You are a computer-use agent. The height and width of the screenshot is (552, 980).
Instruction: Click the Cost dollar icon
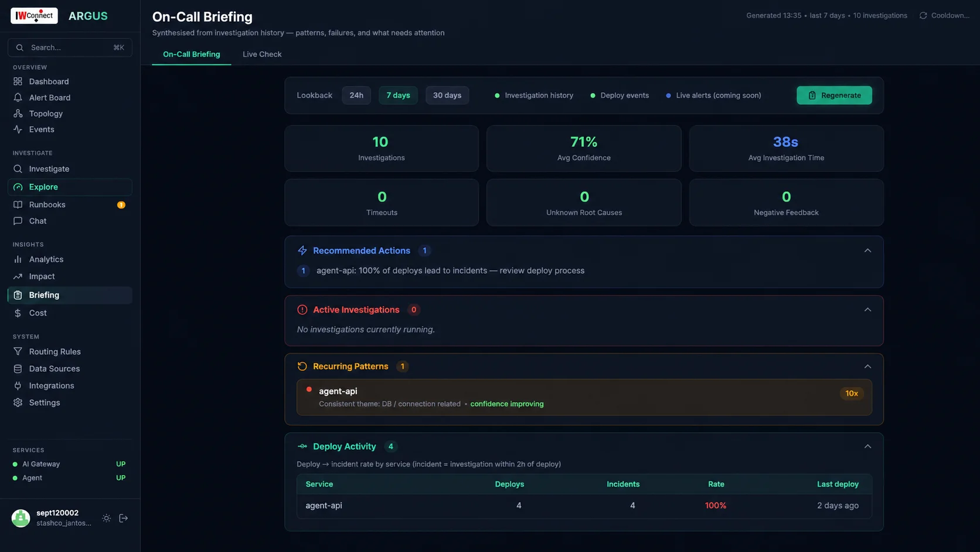[18, 313]
